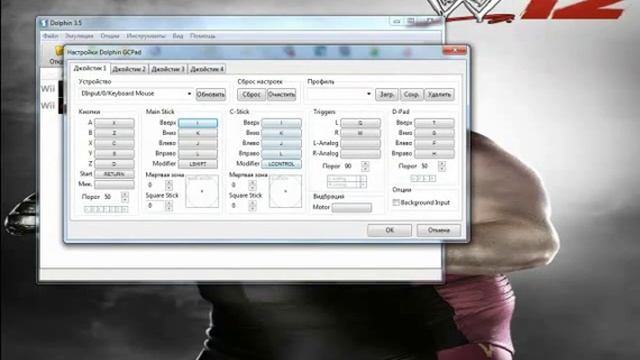Click the Загр. profile button
Image resolution: width=640 pixels, height=360 pixels.
tap(387, 94)
